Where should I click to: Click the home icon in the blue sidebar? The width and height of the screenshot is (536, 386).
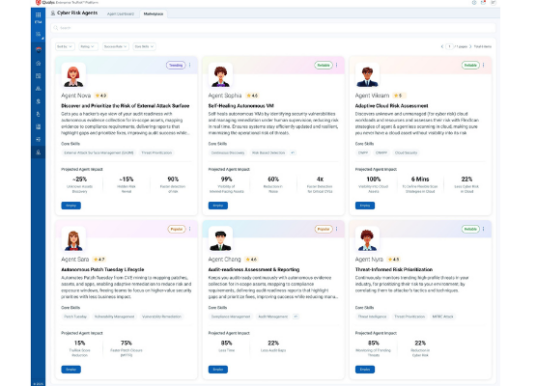point(38,63)
